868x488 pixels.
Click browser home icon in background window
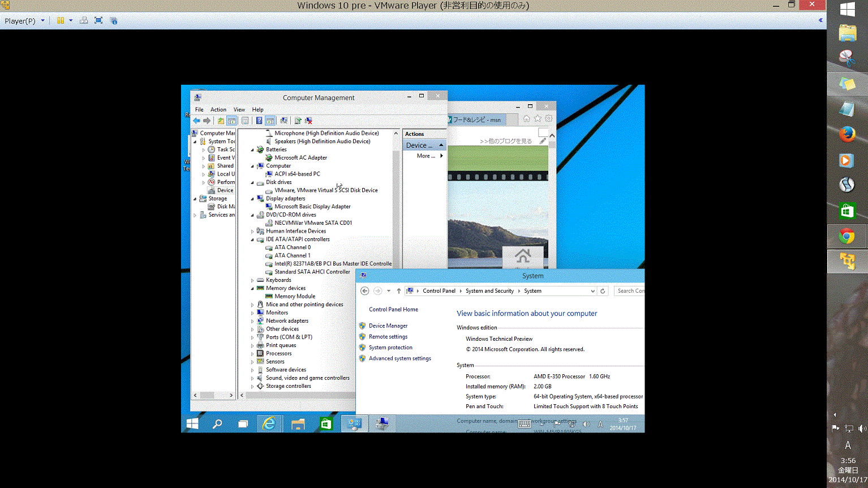coord(526,118)
